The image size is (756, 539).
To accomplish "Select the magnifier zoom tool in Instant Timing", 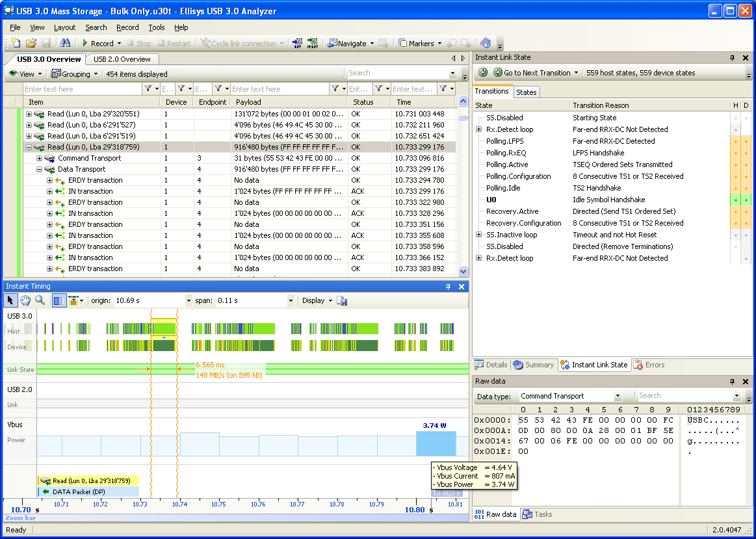I will [x=40, y=300].
